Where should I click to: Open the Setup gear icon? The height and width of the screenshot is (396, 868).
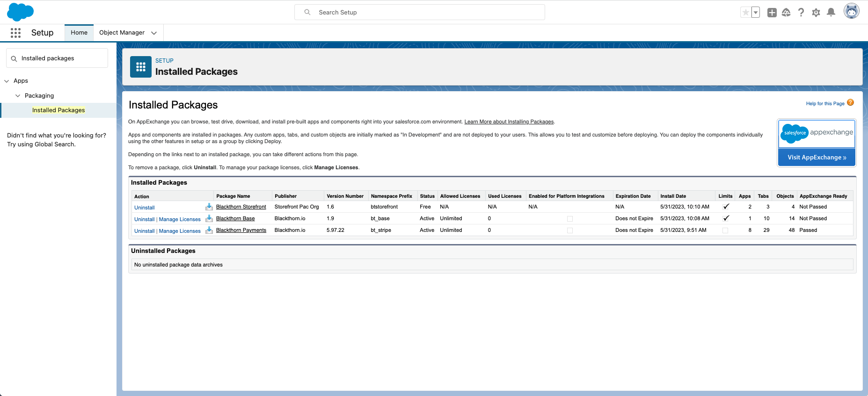tap(816, 13)
